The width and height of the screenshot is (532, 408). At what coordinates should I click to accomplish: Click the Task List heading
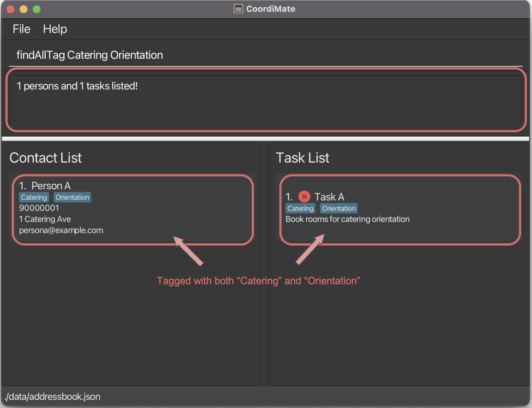pyautogui.click(x=303, y=158)
